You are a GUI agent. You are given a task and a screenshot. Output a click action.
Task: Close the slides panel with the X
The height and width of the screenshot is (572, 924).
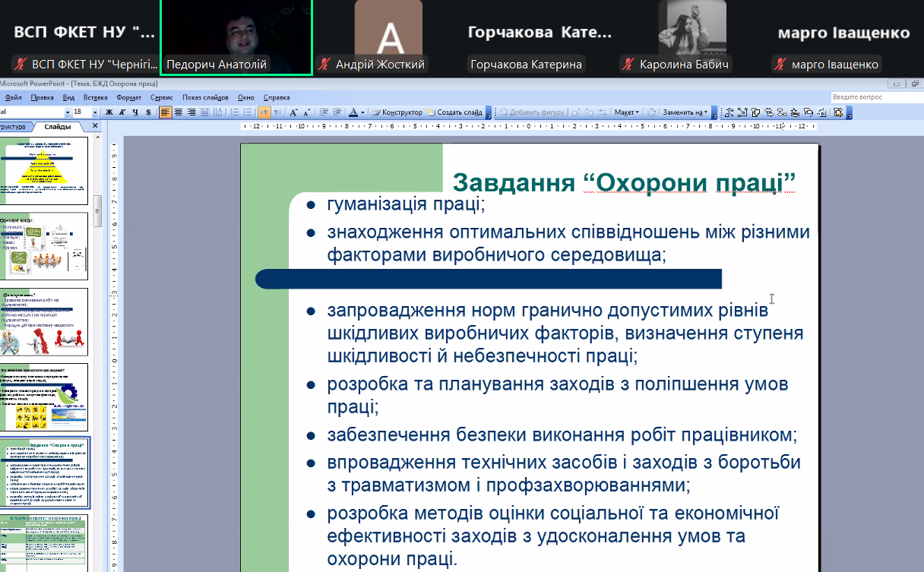coord(95,126)
